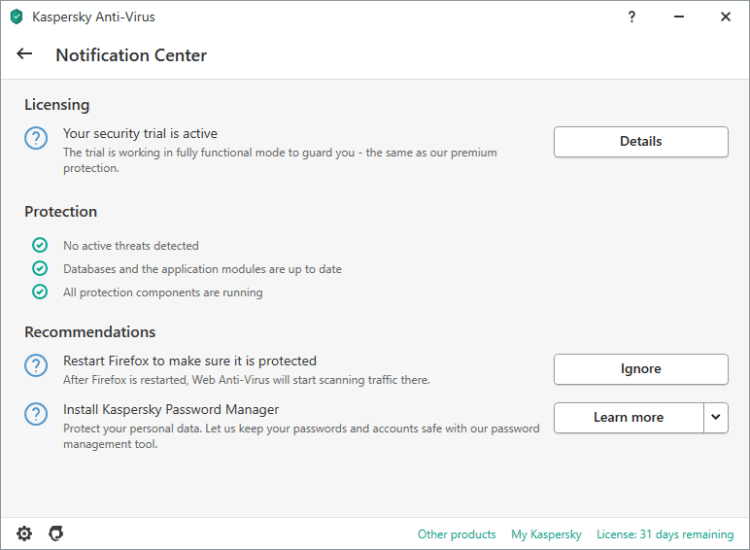Ignore the Restart Firefox recommendation
This screenshot has width=750, height=550.
641,369
